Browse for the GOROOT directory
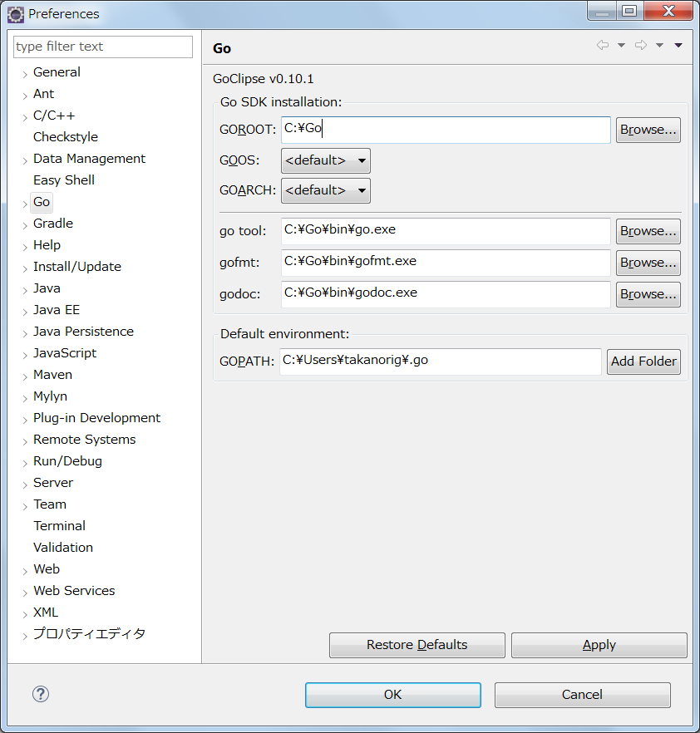 tap(648, 130)
